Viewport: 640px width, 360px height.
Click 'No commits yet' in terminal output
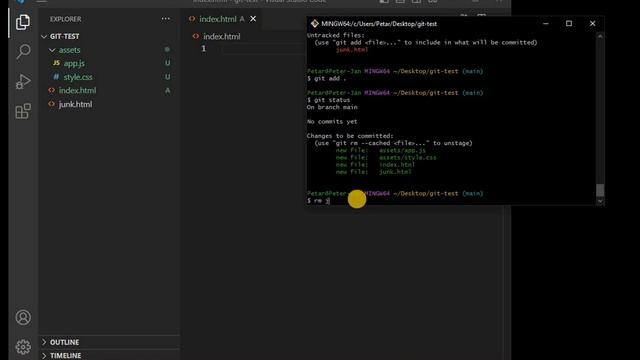(x=332, y=122)
